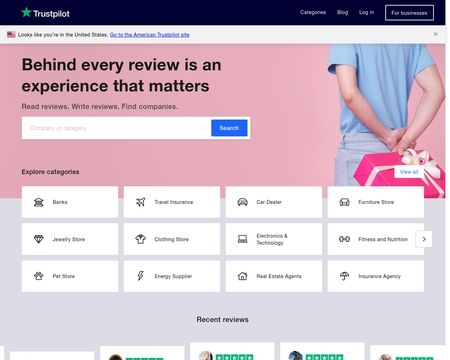The width and height of the screenshot is (450, 360).
Task: Click the Behind every review headline
Action: click(121, 75)
